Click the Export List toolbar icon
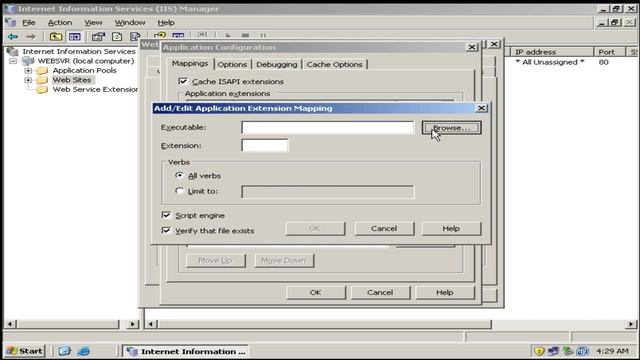The height and width of the screenshot is (360, 640). (135, 37)
